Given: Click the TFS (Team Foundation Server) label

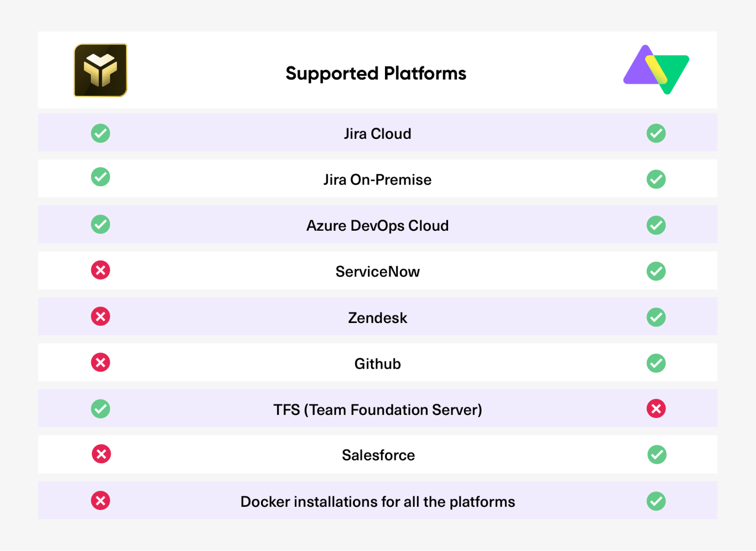Looking at the screenshot, I should click(x=377, y=410).
